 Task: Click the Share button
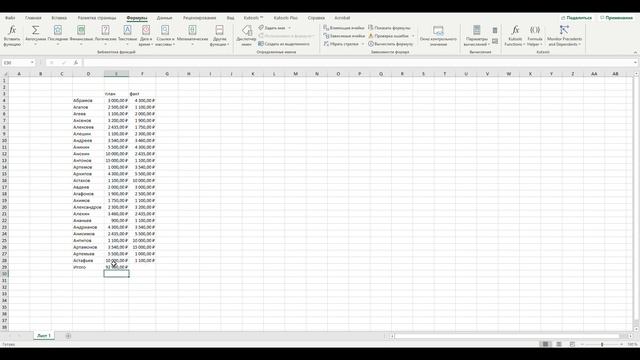(x=576, y=18)
